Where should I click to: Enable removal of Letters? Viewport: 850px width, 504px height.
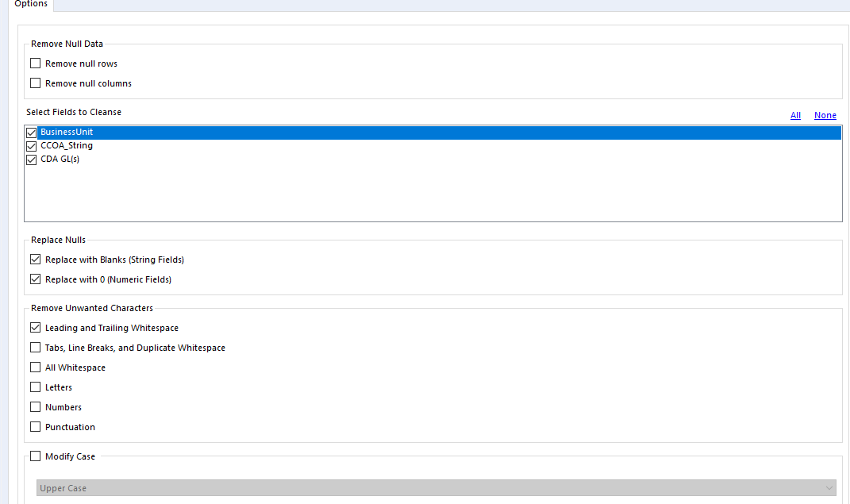point(35,387)
